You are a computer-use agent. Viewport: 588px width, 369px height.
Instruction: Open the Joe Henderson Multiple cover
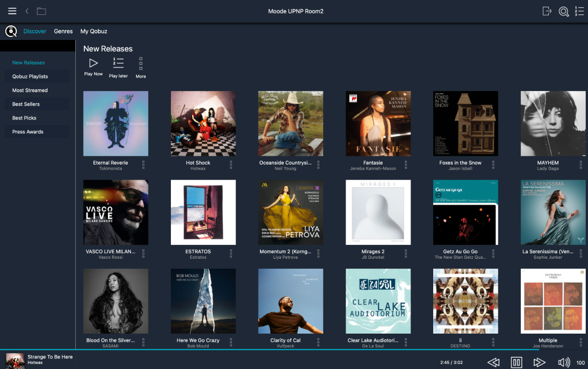tap(553, 301)
